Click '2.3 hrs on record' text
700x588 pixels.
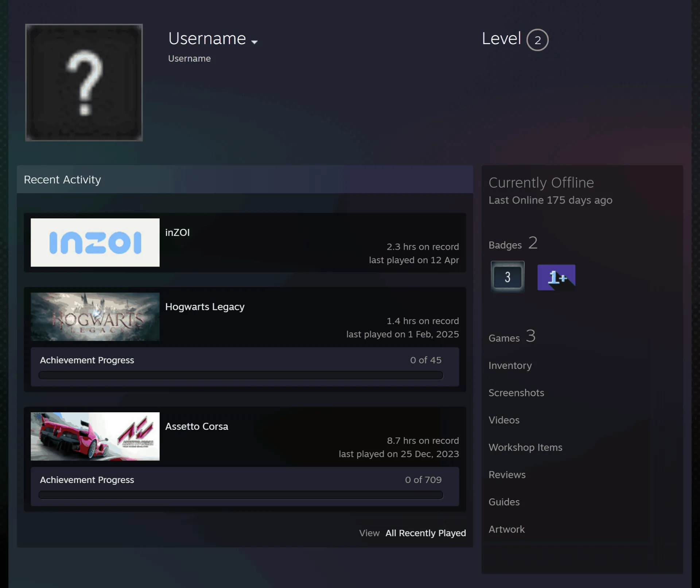point(423,247)
